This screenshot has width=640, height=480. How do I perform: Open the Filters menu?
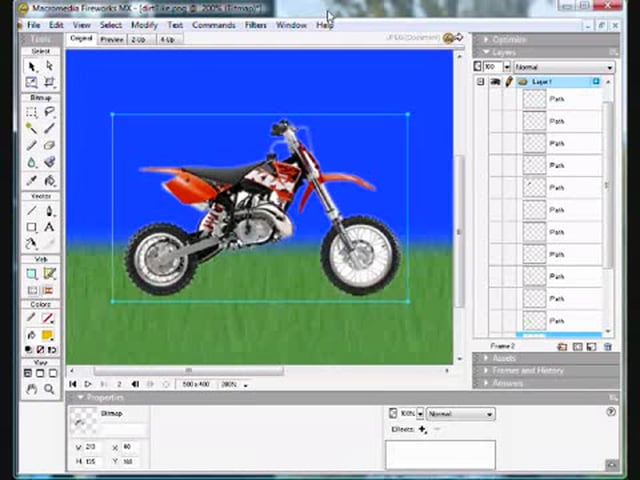tap(255, 25)
